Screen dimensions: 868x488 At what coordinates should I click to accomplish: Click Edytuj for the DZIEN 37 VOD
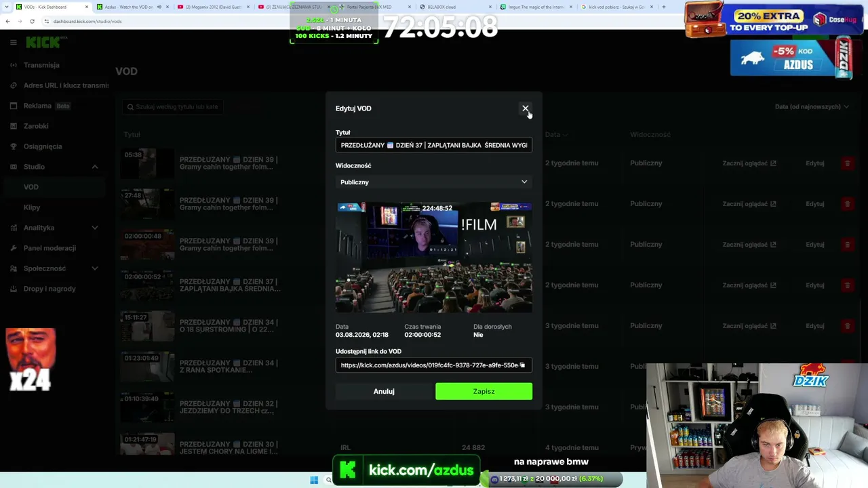814,285
